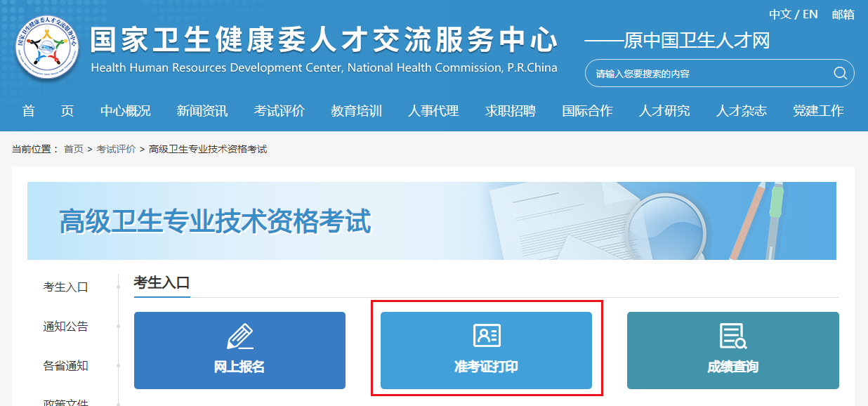The image size is (868, 406).
Task: Open the 邮箱 mailbox link
Action: 843,14
